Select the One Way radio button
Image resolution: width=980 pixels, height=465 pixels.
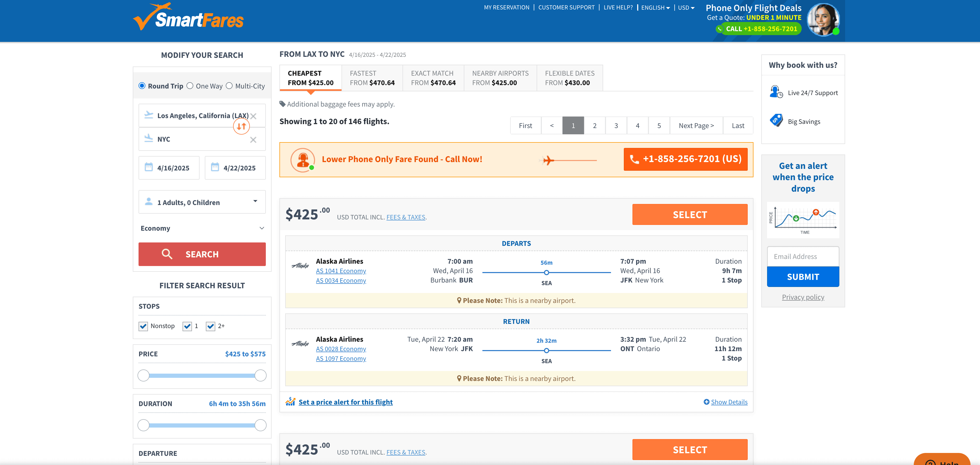[x=190, y=86]
